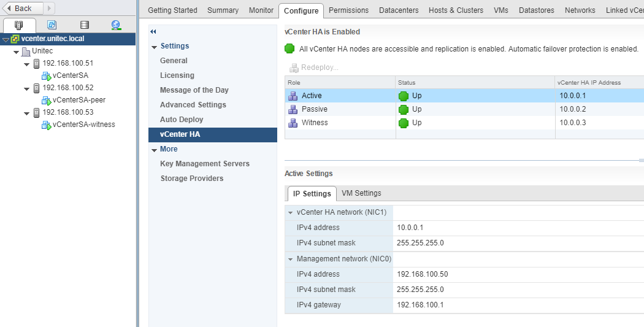Image resolution: width=644 pixels, height=327 pixels.
Task: Select the Witness node row
Action: click(464, 123)
